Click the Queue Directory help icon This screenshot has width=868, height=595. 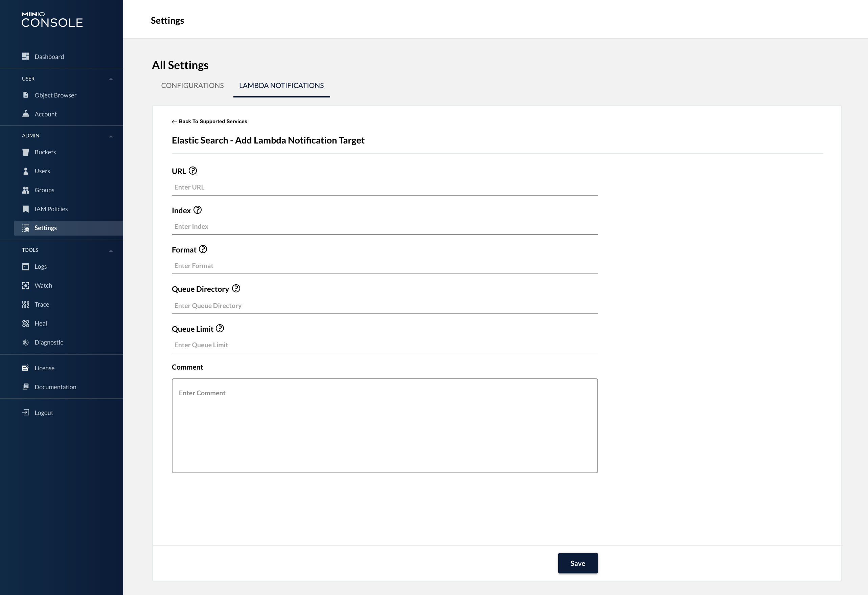point(236,288)
